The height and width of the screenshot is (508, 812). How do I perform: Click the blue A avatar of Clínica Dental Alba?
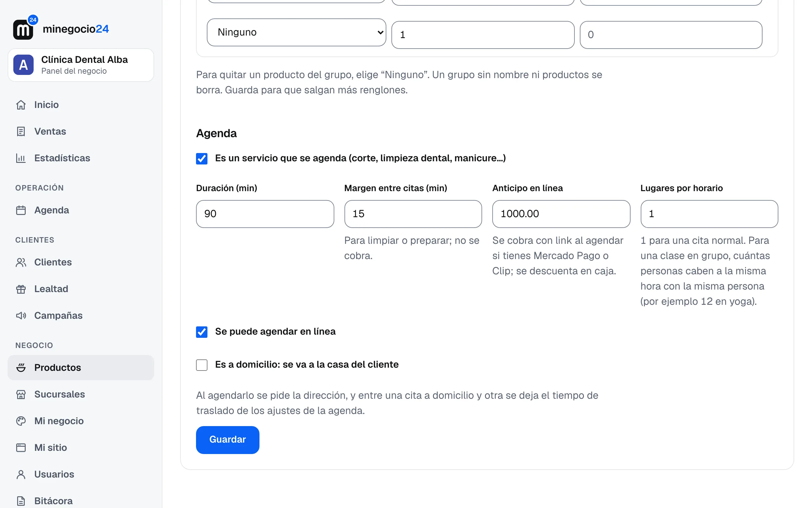[x=23, y=65]
